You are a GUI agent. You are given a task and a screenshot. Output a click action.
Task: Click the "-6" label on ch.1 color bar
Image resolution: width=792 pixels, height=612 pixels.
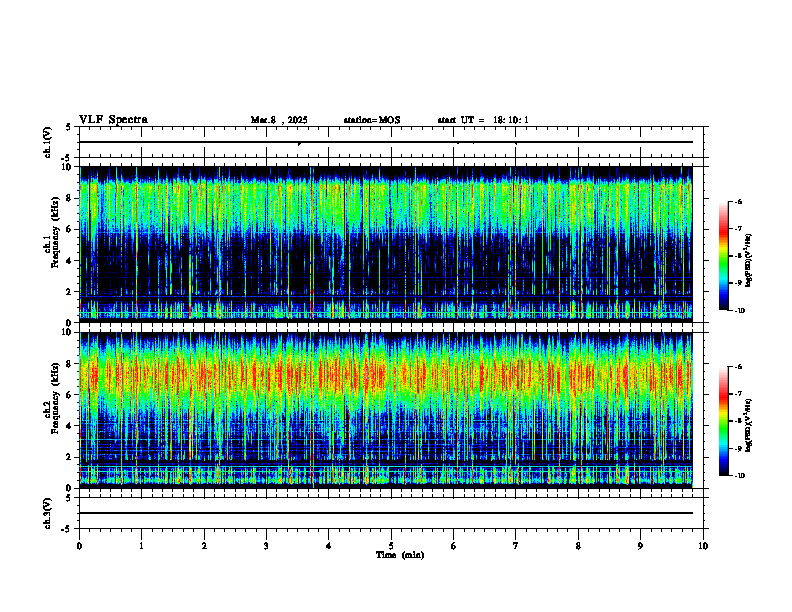point(738,202)
